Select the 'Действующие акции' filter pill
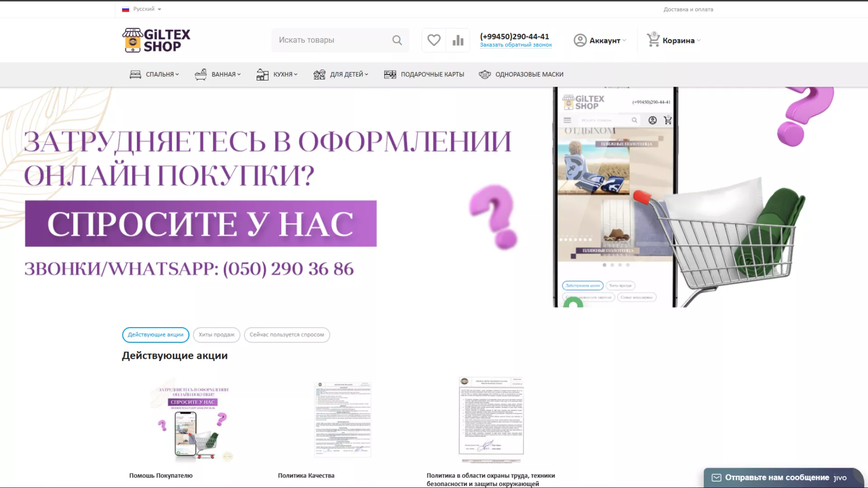The width and height of the screenshot is (868, 488). (x=156, y=335)
